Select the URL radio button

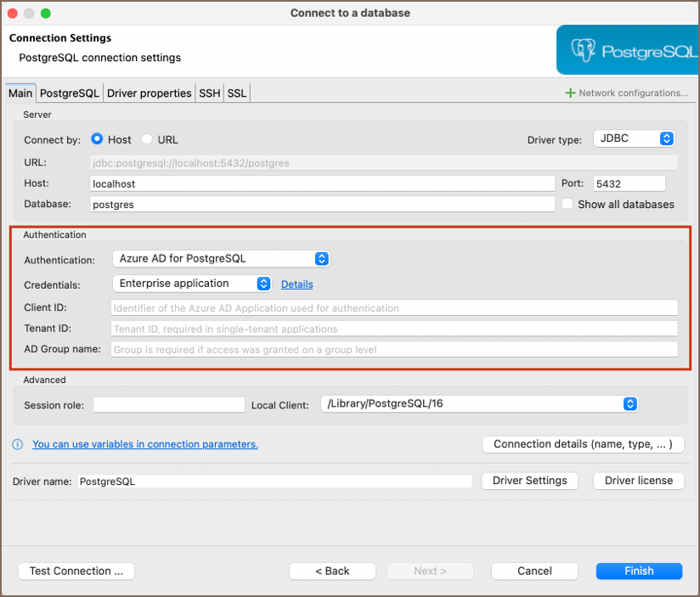tap(147, 139)
